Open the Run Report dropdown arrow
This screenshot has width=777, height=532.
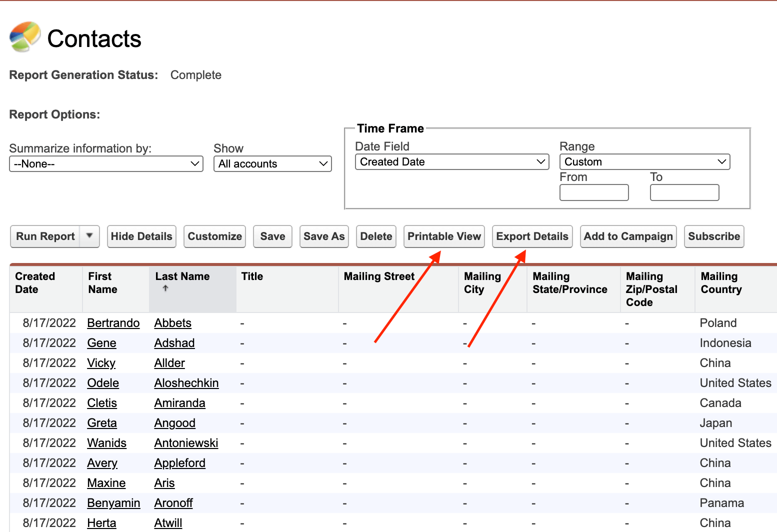pyautogui.click(x=89, y=236)
